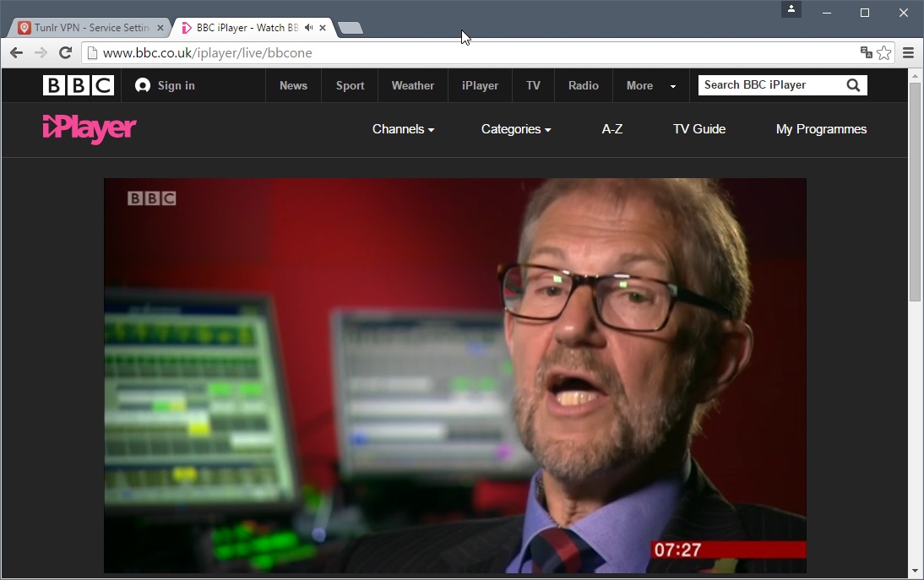
Task: Click the browser forward arrow
Action: 41,53
